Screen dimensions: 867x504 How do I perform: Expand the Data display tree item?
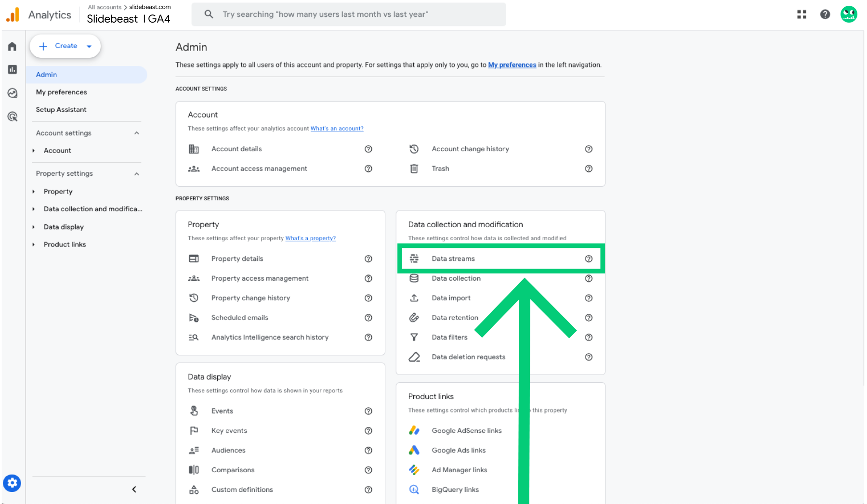tap(33, 227)
